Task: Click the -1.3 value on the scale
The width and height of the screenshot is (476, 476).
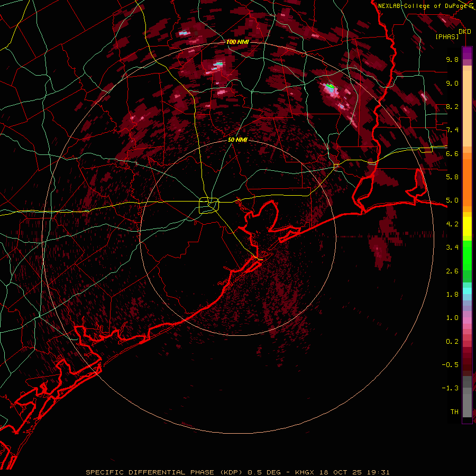Action: click(x=450, y=388)
